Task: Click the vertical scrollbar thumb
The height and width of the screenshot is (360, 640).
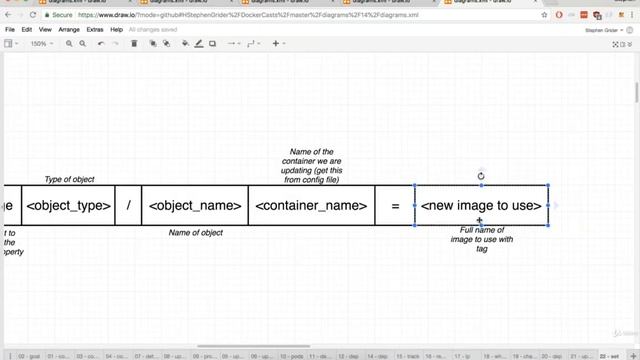Action: (636, 93)
